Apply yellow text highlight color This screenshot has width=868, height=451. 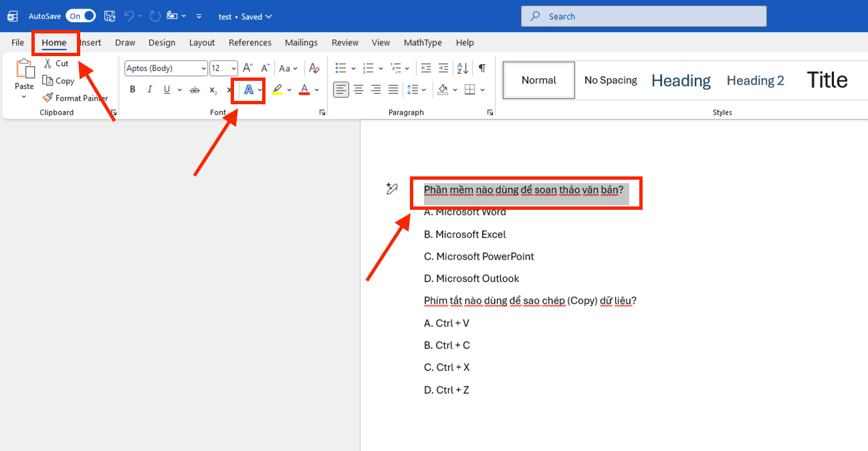277,90
